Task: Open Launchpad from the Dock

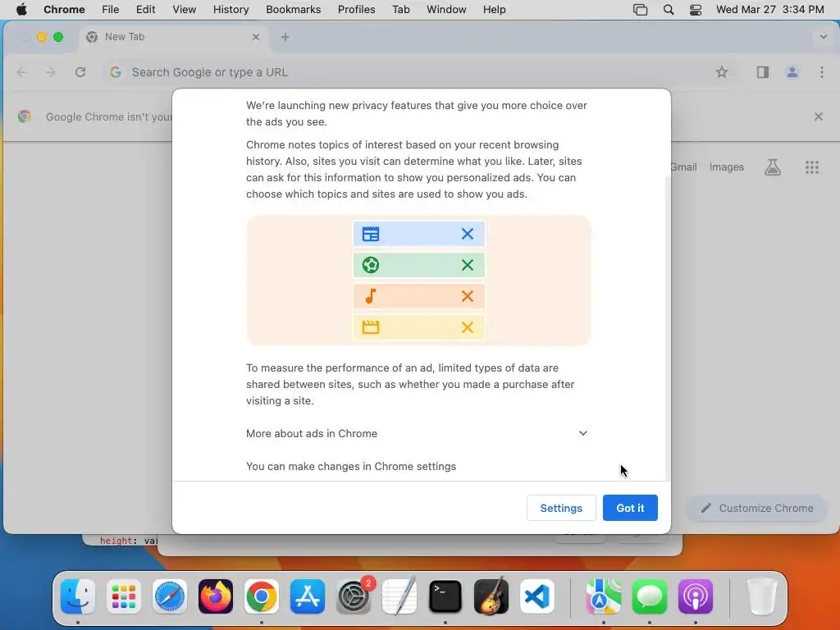Action: click(124, 596)
